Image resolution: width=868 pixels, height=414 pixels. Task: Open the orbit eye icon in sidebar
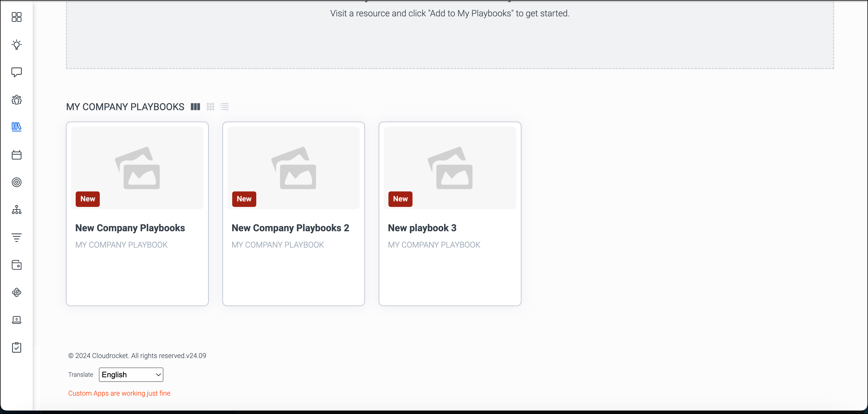coord(17,292)
